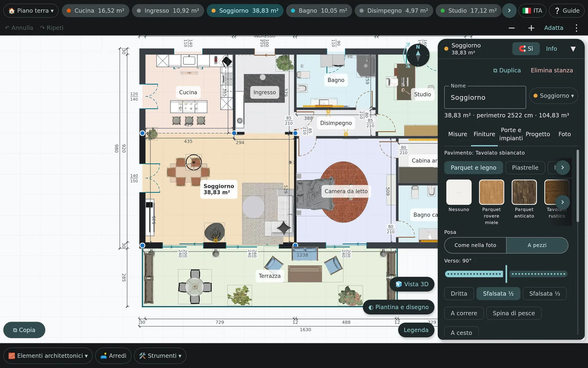The height and width of the screenshot is (368, 588).
Task: Click the Duplica link
Action: click(x=507, y=70)
